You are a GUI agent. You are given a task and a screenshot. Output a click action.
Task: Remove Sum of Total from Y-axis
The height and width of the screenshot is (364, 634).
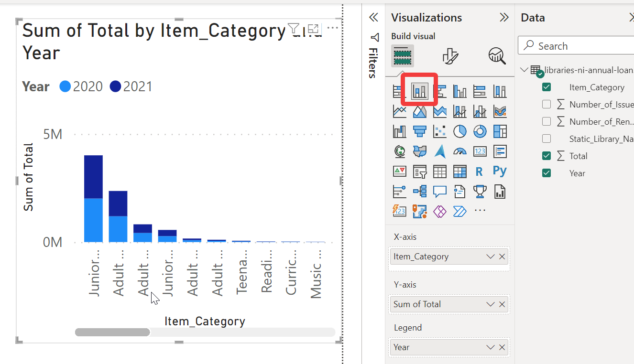(x=502, y=304)
